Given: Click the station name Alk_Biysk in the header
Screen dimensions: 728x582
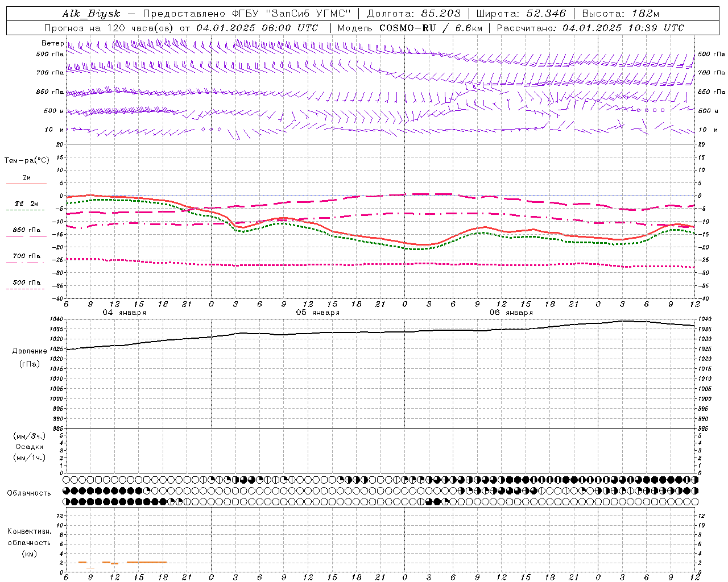Looking at the screenshot, I should click(x=91, y=14).
